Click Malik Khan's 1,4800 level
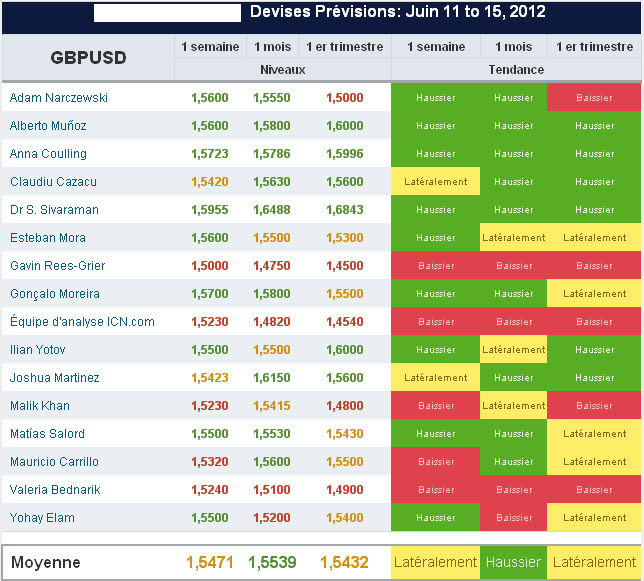 coord(345,406)
